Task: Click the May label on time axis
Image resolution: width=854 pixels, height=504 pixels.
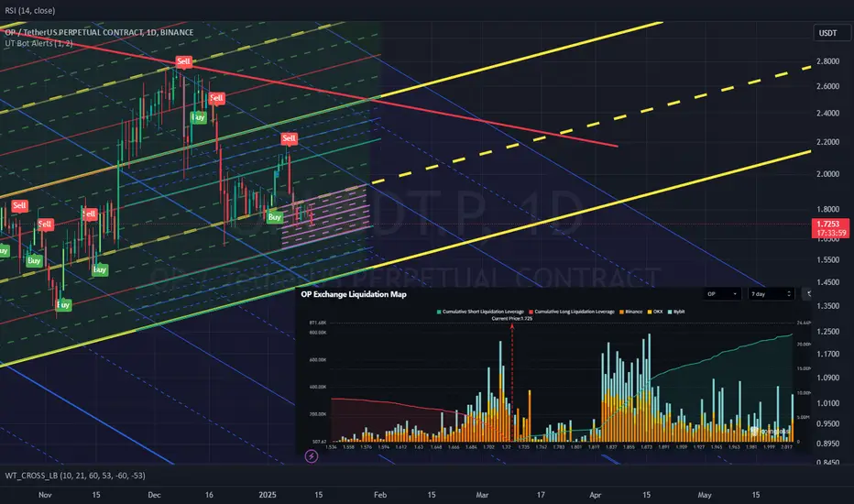Action: point(705,495)
